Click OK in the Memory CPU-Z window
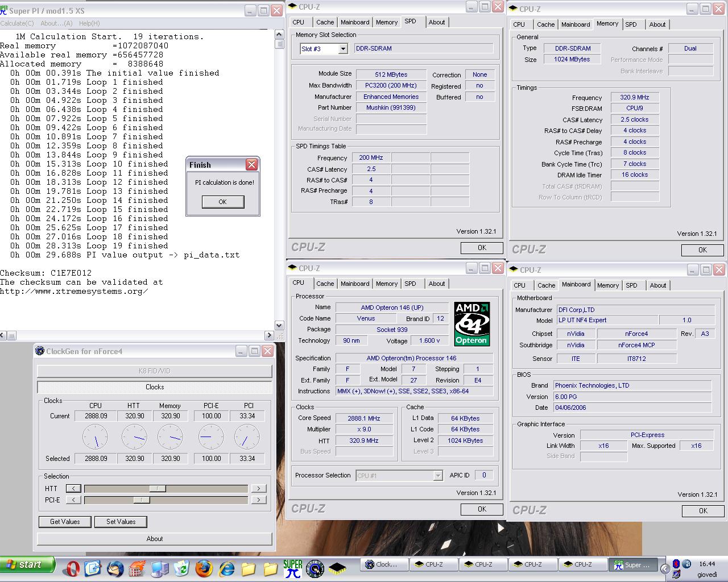 point(702,250)
